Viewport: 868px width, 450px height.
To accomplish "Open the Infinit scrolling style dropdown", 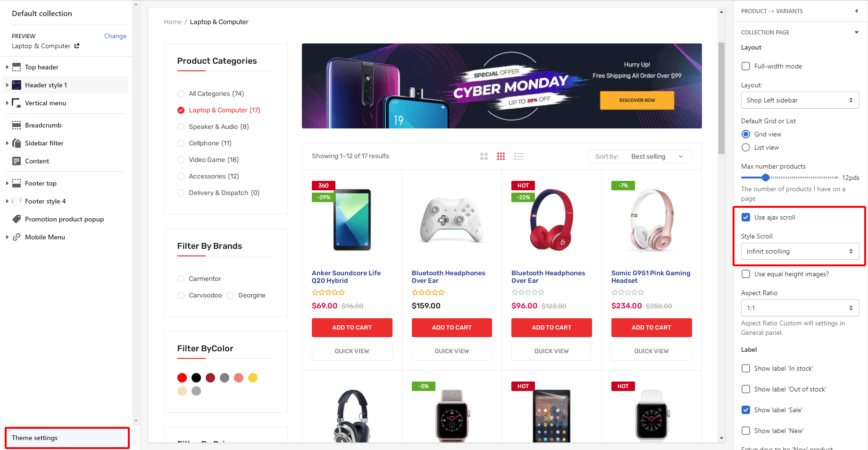I will point(800,251).
